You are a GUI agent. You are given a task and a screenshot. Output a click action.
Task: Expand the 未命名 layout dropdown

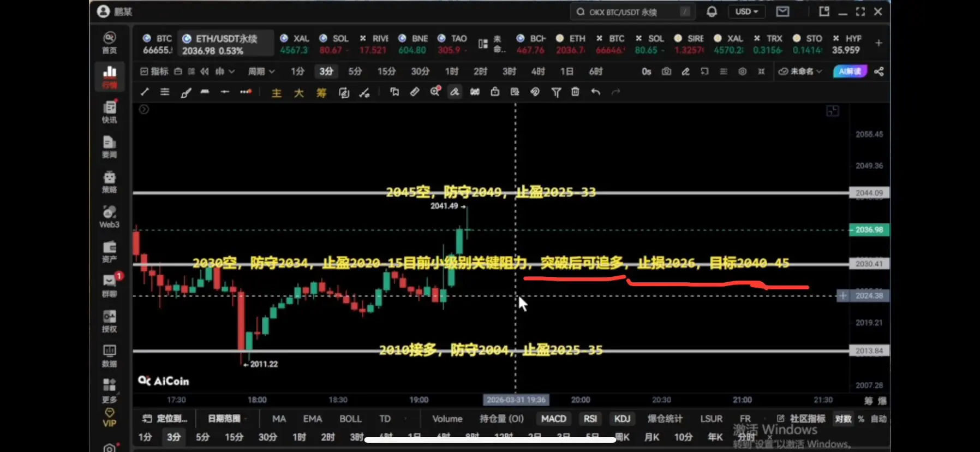coord(800,72)
